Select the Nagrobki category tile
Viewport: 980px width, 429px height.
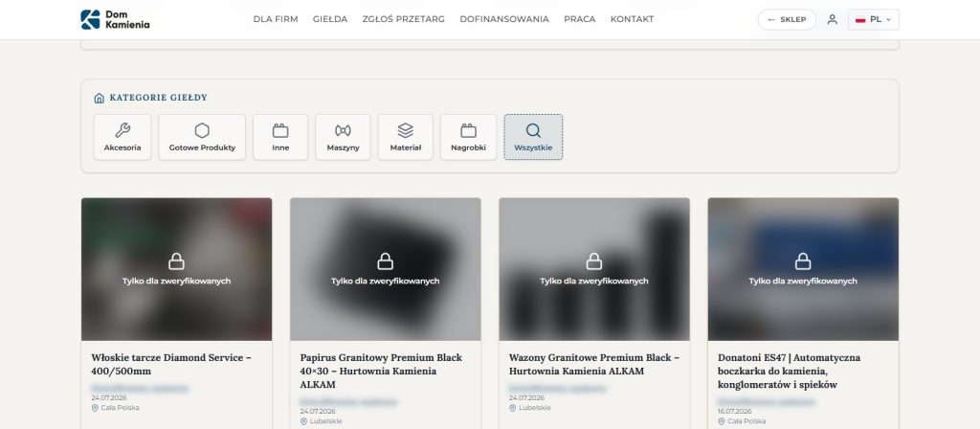coord(468,137)
